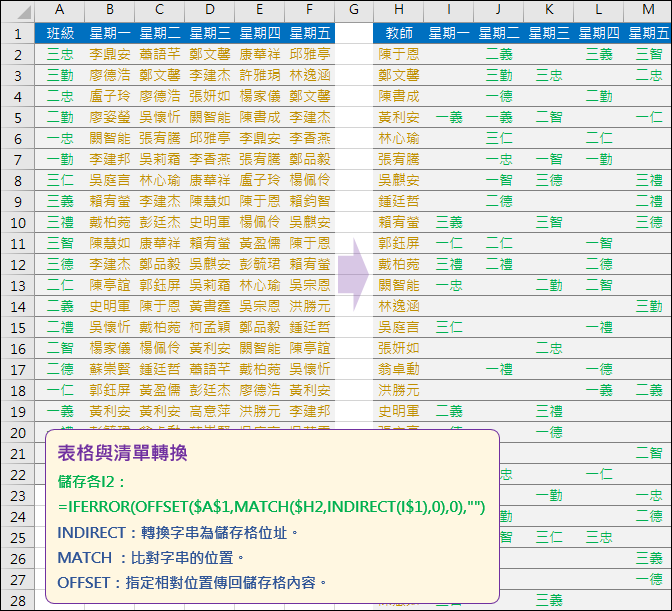Image resolution: width=672 pixels, height=611 pixels.
Task: Click the 教師 header cell
Action: pos(399,33)
